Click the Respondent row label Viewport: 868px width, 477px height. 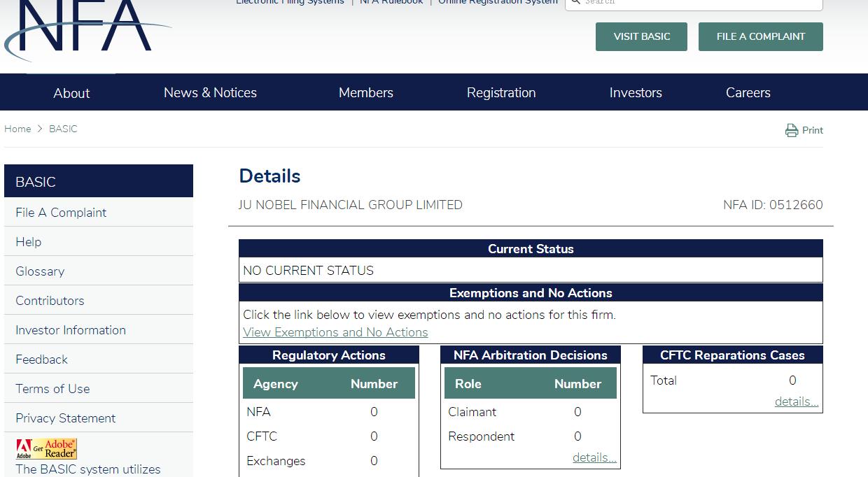482,436
